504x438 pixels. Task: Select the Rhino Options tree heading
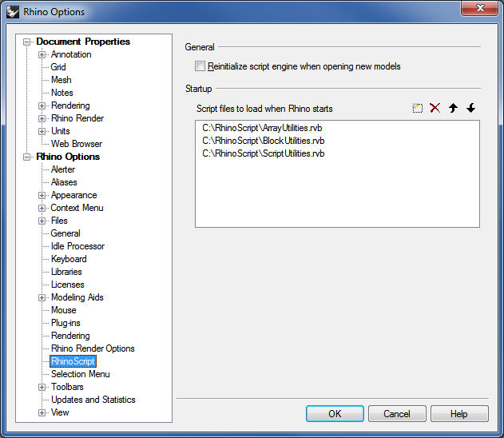(68, 157)
